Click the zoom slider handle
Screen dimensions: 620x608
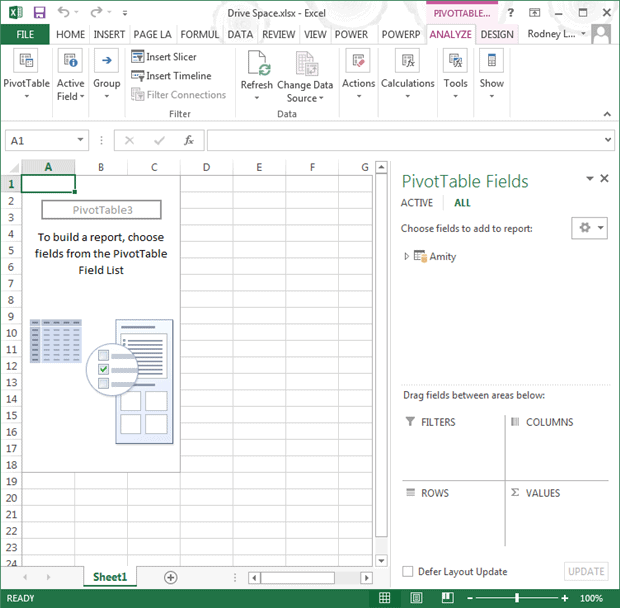[x=517, y=598]
